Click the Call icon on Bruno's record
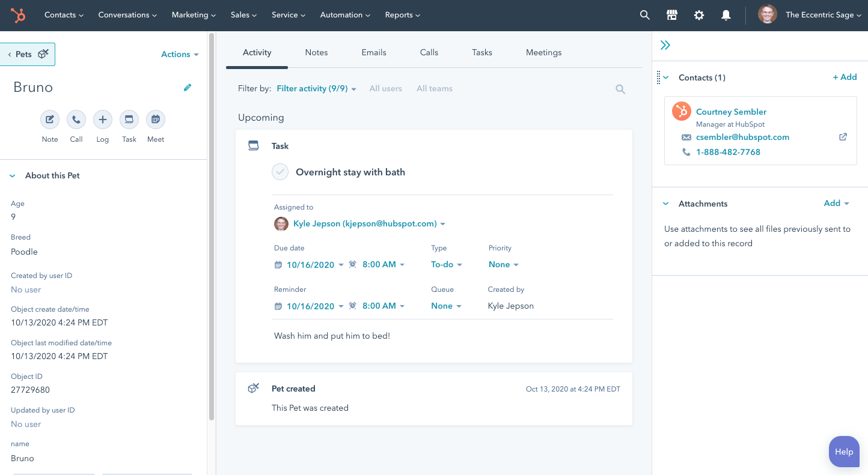Screen dimensions: 868x475 click(x=76, y=120)
